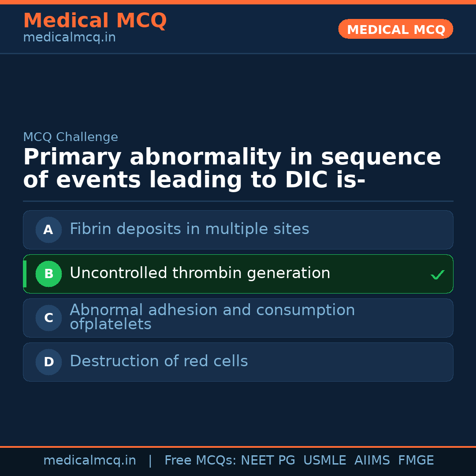Click the letter D circle icon
Image resolution: width=476 pixels, height=476 pixels.
[48, 362]
